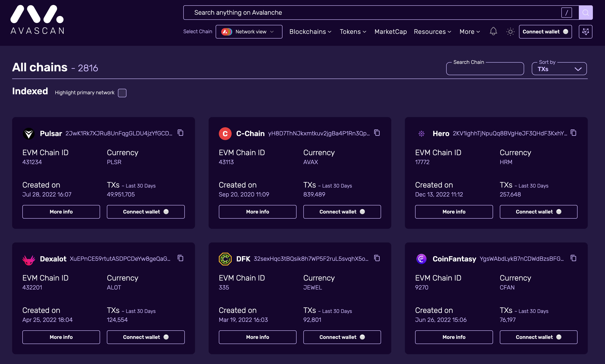This screenshot has height=364, width=605.
Task: Toggle light theme sun icon
Action: 510,32
